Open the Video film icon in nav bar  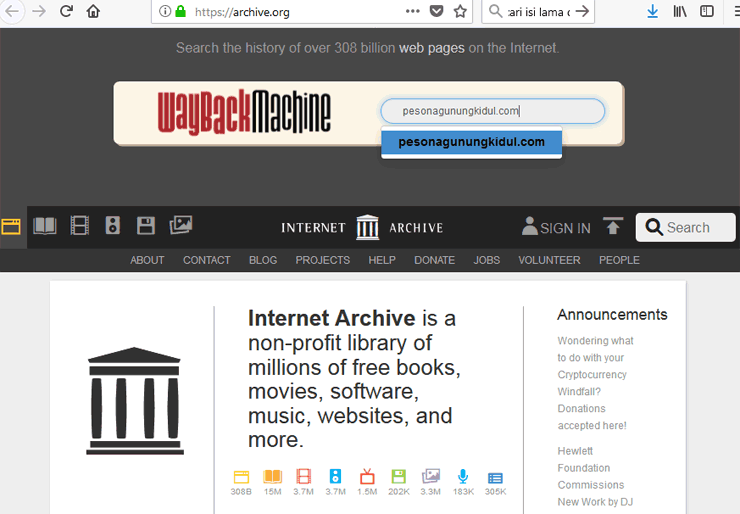pyautogui.click(x=79, y=226)
